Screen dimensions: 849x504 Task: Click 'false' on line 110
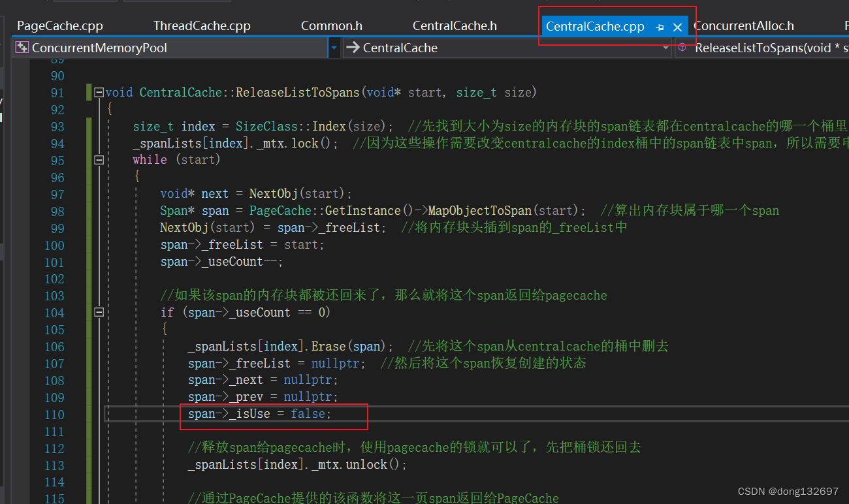(x=308, y=415)
